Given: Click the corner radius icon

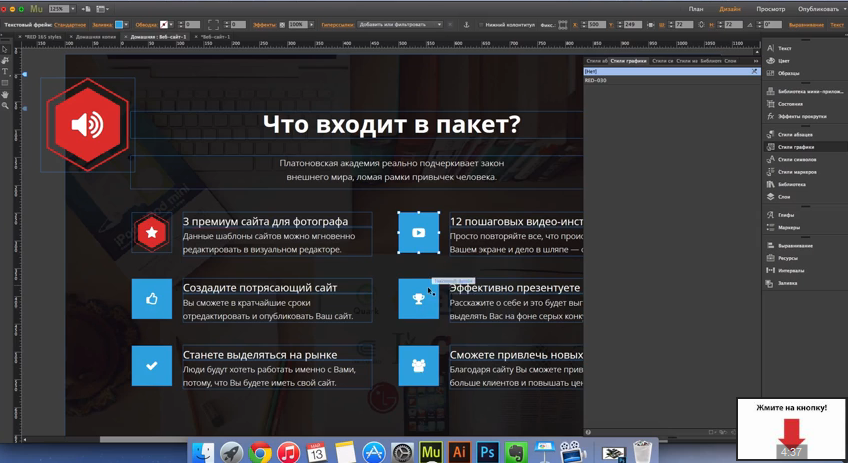Looking at the screenshot, I should pos(214,25).
